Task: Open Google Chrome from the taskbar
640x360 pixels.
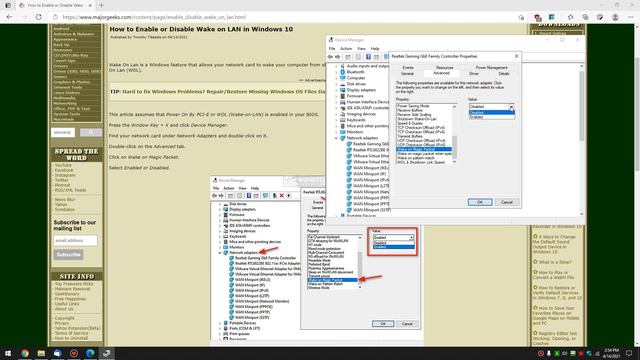Action: [x=25, y=353]
